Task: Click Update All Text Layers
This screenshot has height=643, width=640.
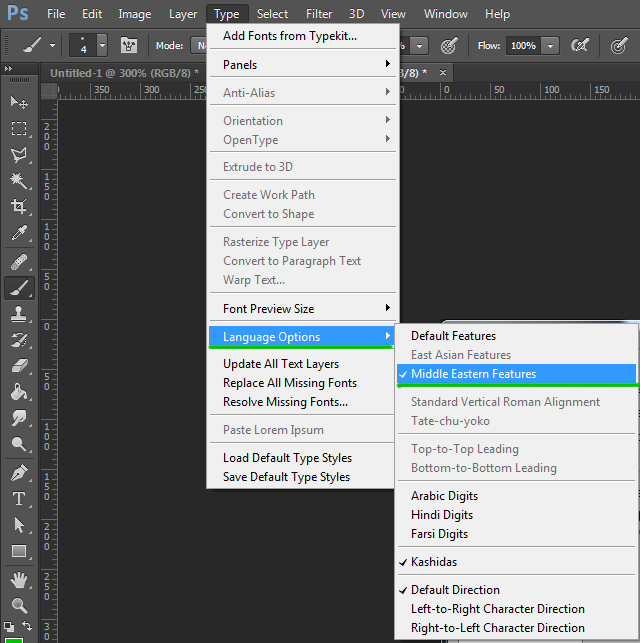Action: [301, 364]
